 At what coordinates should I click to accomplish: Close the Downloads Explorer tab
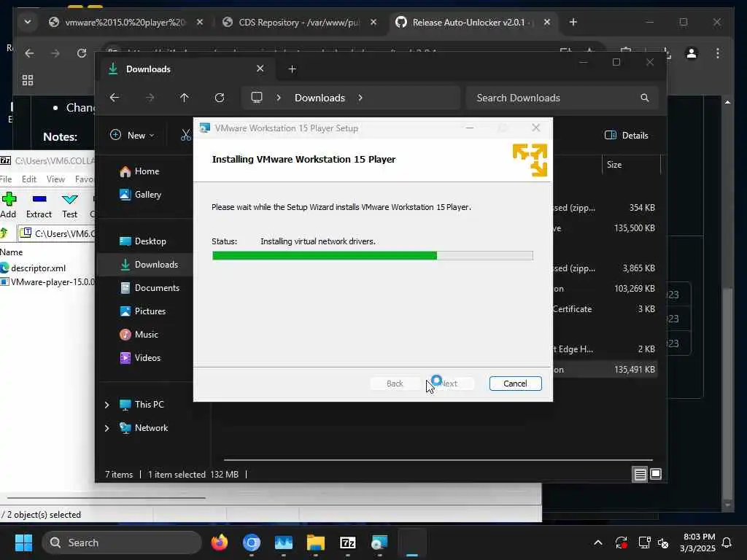coord(260,69)
